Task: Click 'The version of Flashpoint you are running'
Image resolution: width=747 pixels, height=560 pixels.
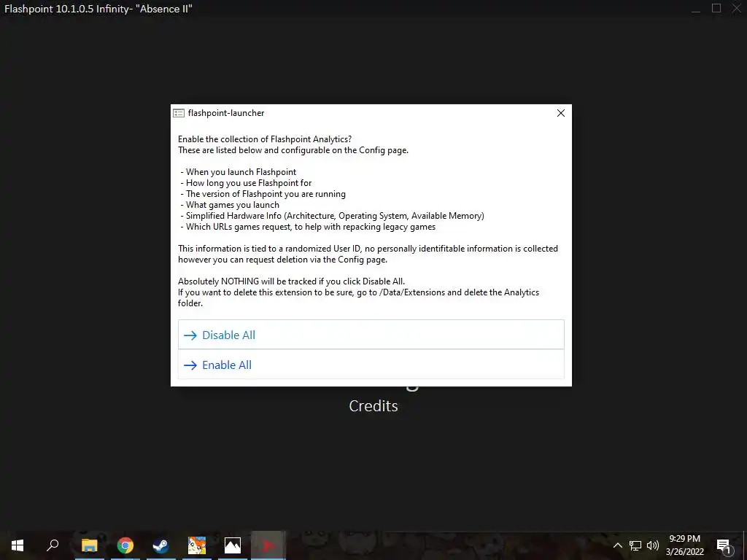Action: pyautogui.click(x=263, y=194)
